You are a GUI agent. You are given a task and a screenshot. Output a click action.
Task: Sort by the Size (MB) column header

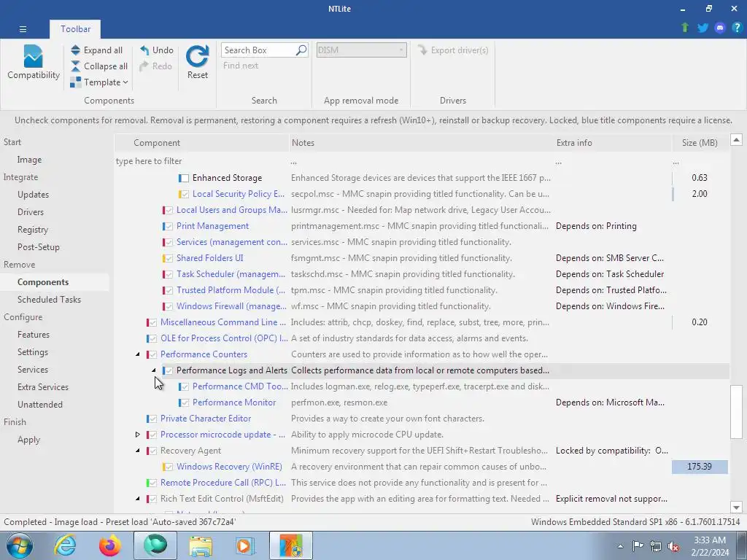click(x=700, y=143)
